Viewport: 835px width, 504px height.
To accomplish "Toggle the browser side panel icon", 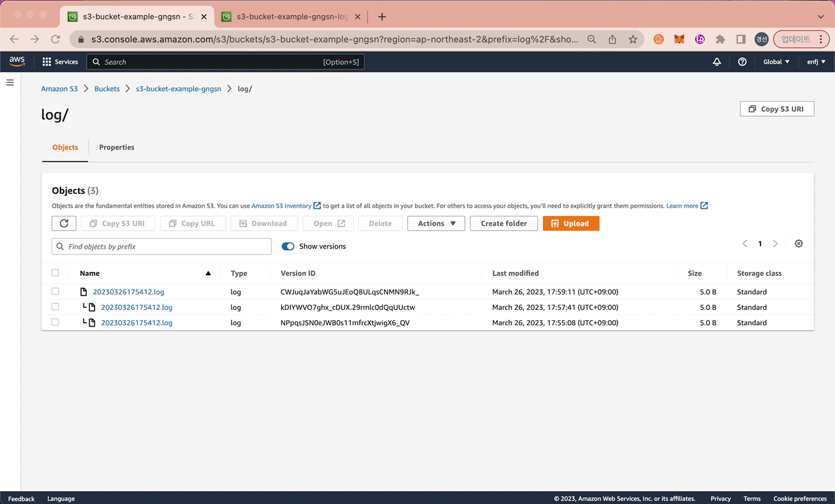I will (741, 39).
